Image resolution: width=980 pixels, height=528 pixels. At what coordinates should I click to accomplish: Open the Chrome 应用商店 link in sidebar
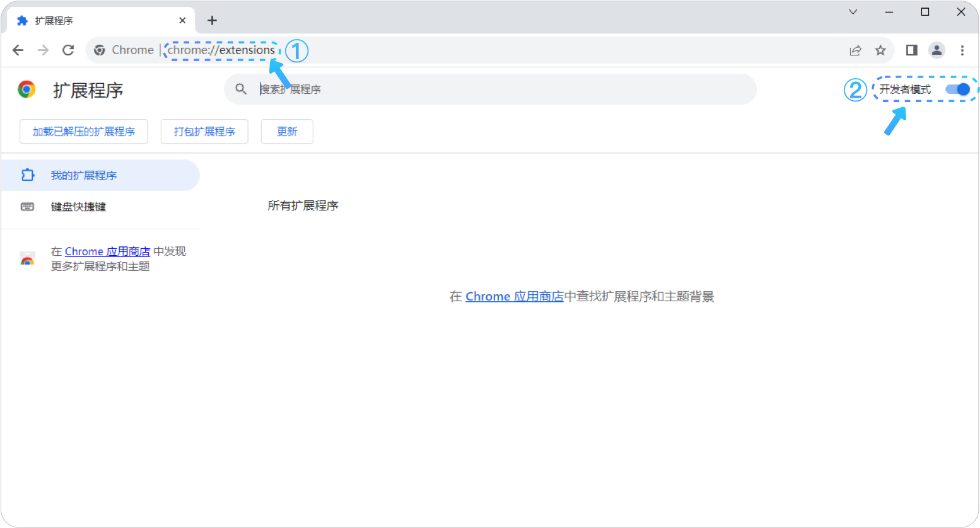[x=107, y=251]
